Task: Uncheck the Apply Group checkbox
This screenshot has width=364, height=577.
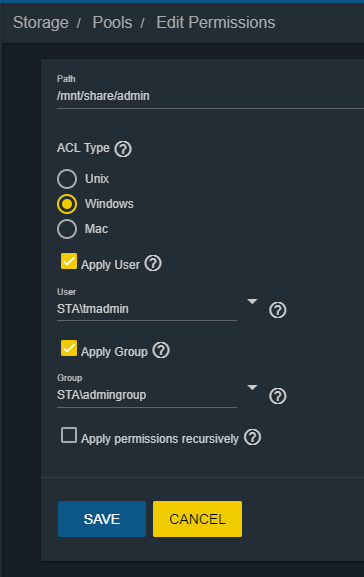Action: coord(69,348)
